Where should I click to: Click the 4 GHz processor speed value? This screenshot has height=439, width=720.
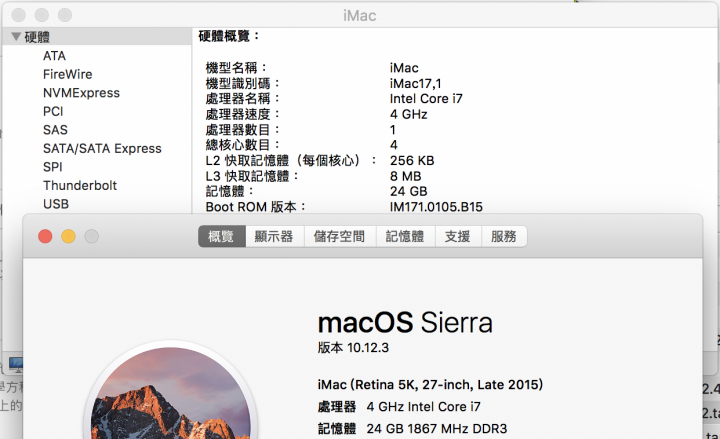tap(409, 114)
